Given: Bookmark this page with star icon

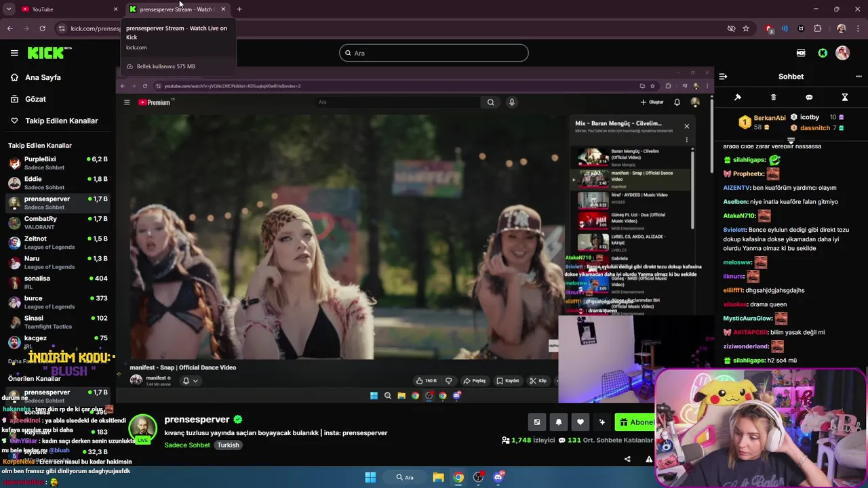Looking at the screenshot, I should coord(746,28).
